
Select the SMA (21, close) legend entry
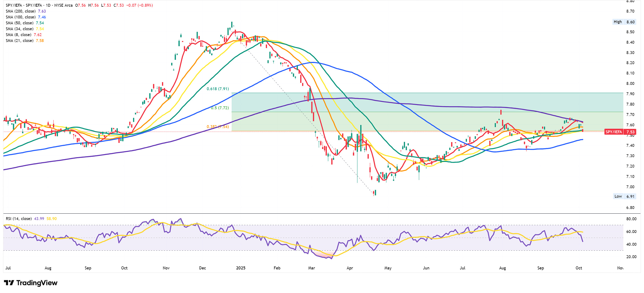20,41
